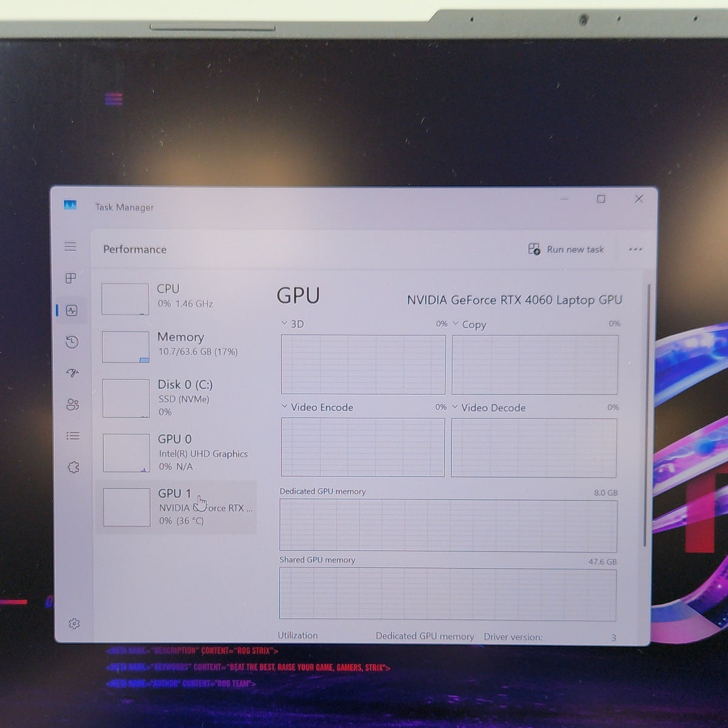Maximize the Task Manager window
The width and height of the screenshot is (728, 728).
pyautogui.click(x=601, y=199)
